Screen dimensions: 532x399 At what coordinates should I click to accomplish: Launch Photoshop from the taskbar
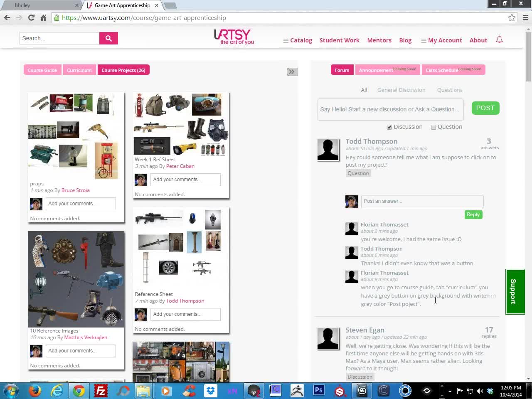click(x=318, y=390)
